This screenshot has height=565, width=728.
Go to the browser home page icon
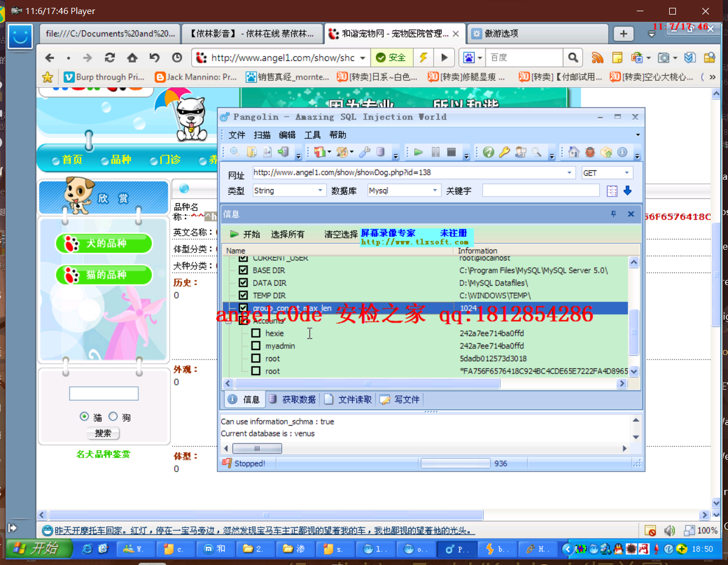click(132, 58)
